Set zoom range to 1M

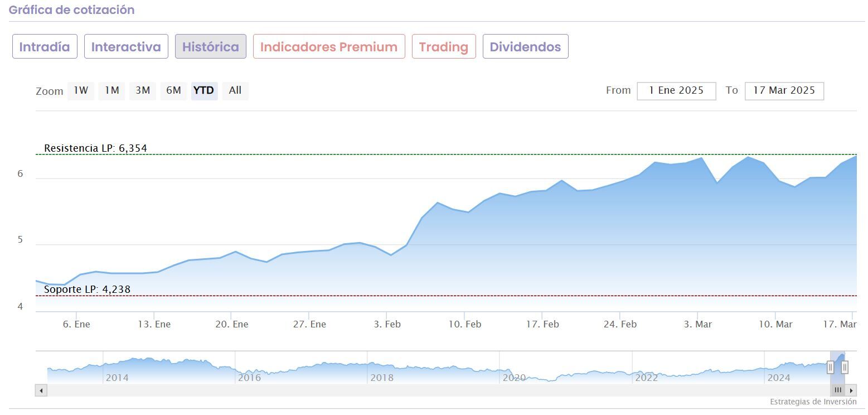point(112,90)
